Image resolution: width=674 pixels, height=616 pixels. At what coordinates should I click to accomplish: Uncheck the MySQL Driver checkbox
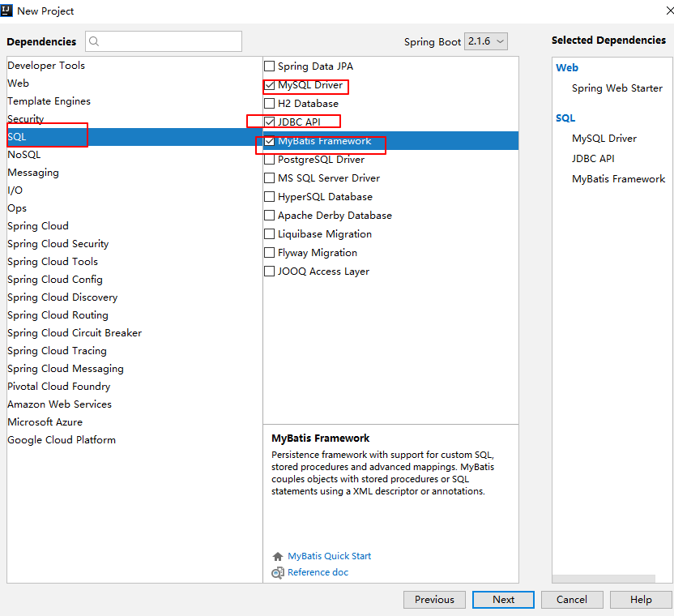point(270,85)
